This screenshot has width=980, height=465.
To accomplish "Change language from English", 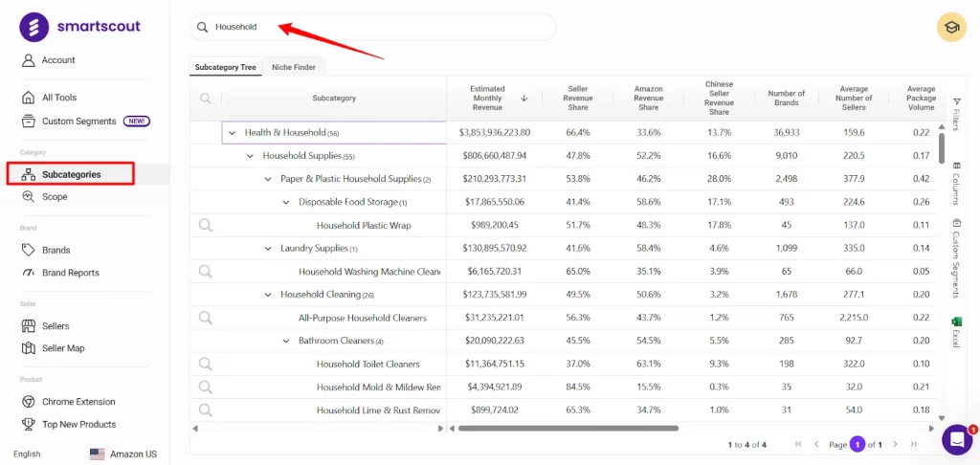I will click(x=27, y=454).
